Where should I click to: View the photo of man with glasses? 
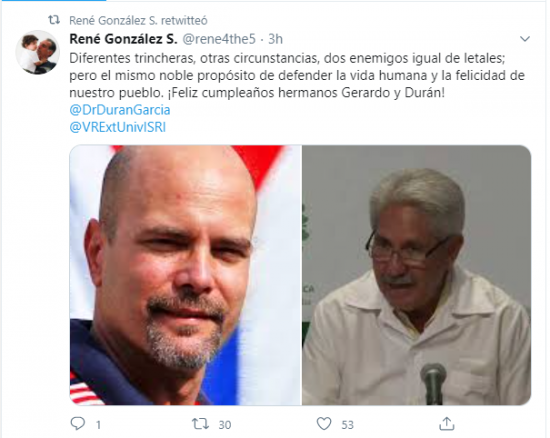tap(417, 275)
